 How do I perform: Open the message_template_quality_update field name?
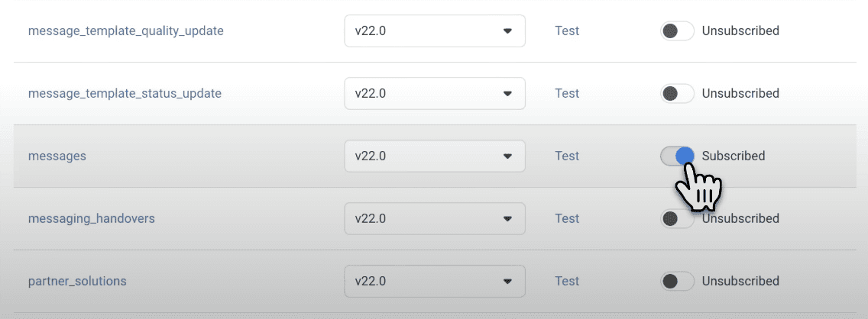(125, 31)
